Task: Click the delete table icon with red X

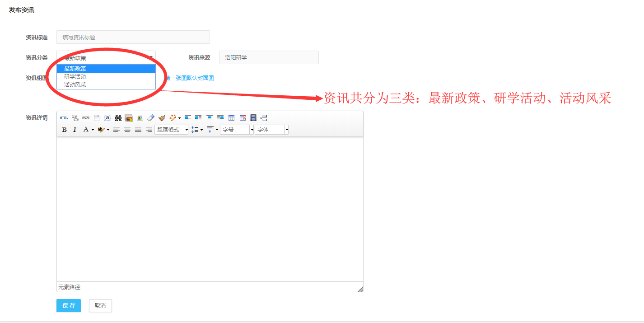Action: point(243,118)
